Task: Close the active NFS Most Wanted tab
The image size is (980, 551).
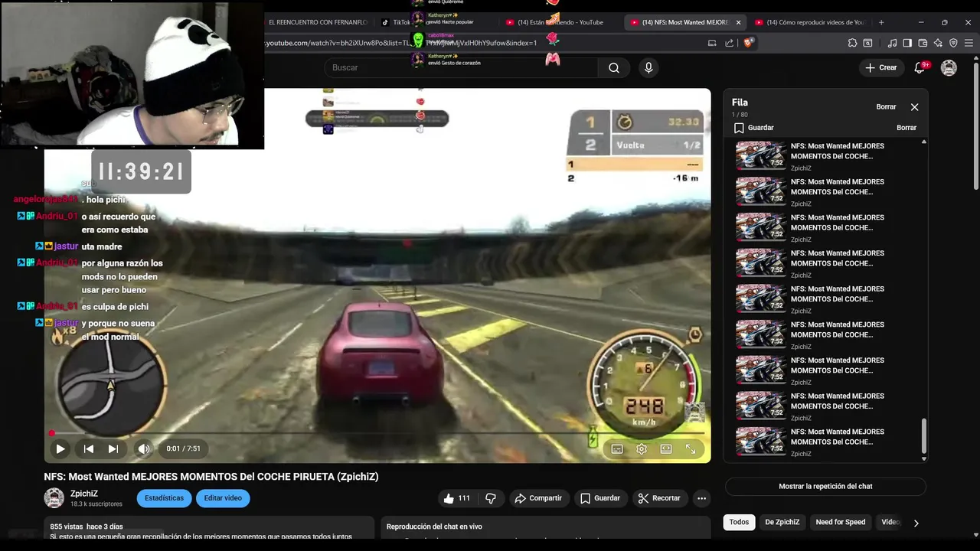Action: (738, 22)
